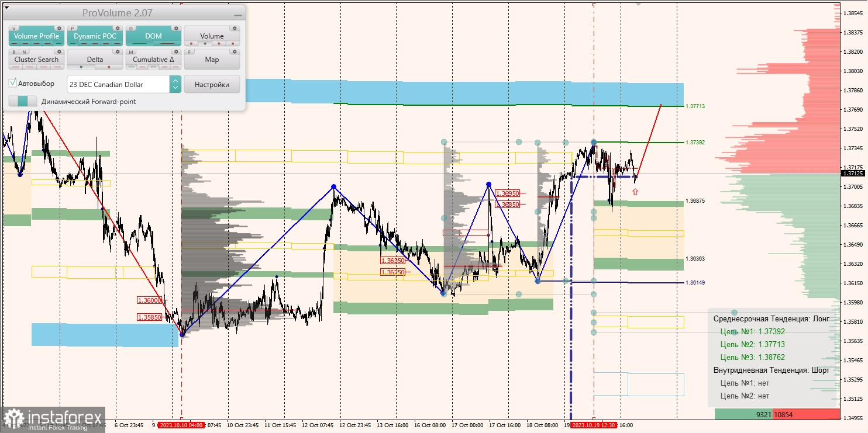This screenshot has width=868, height=433.
Task: Click the B hotkey badge on Cluster Search
Action: coord(14,52)
